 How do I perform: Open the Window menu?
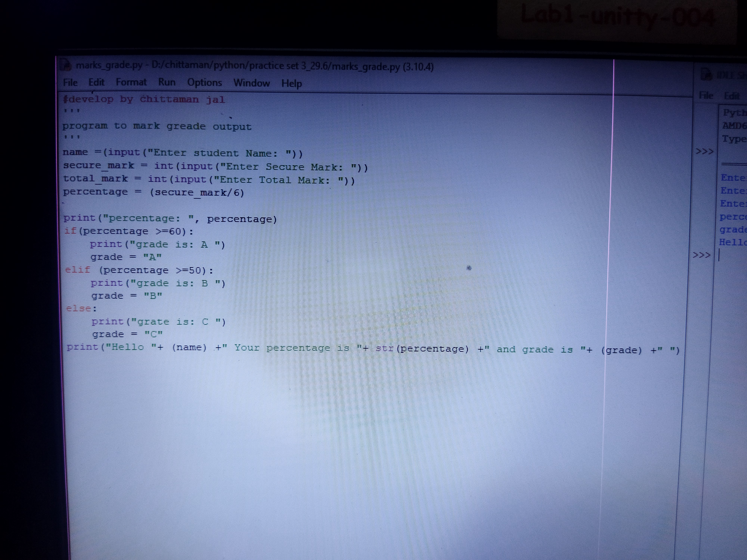[x=251, y=83]
